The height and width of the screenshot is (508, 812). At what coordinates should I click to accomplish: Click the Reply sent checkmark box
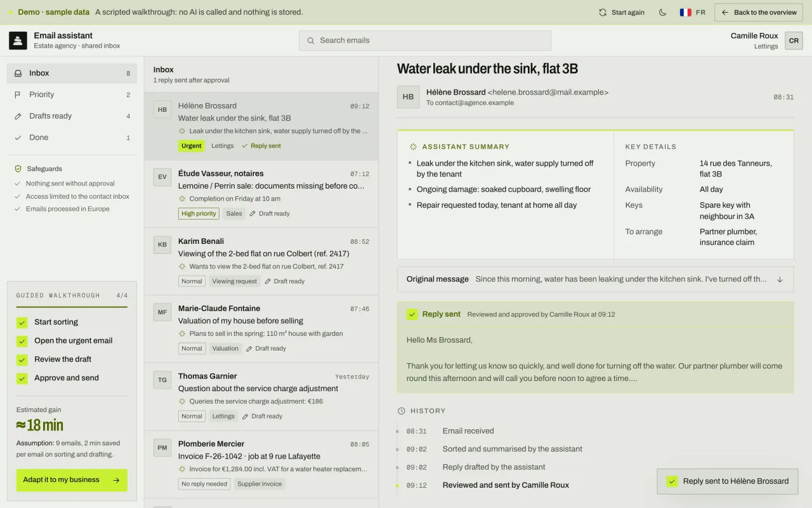pyautogui.click(x=412, y=314)
